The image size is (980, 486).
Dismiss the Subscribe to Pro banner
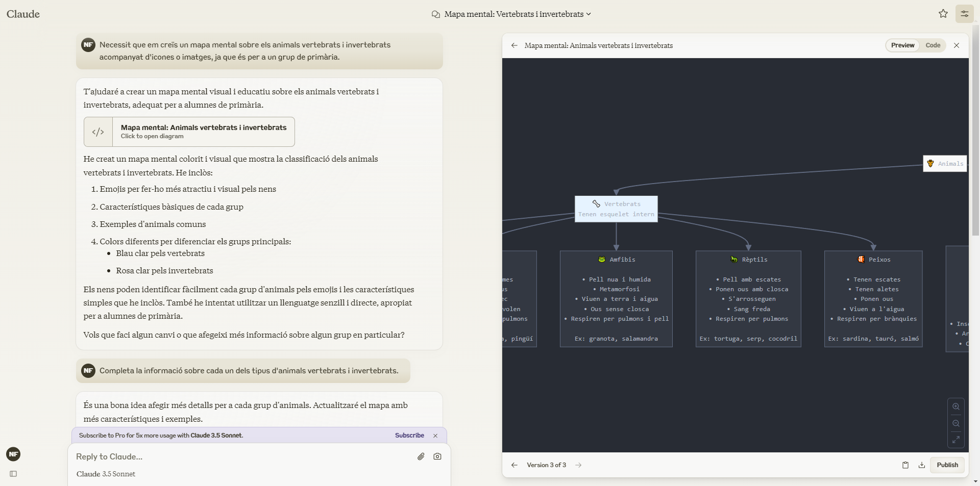435,436
